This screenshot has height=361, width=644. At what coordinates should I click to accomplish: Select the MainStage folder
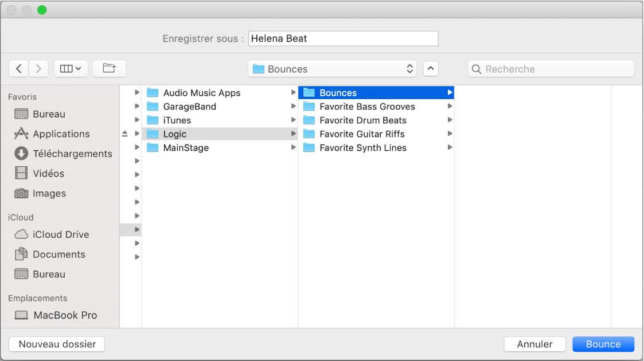coord(186,148)
